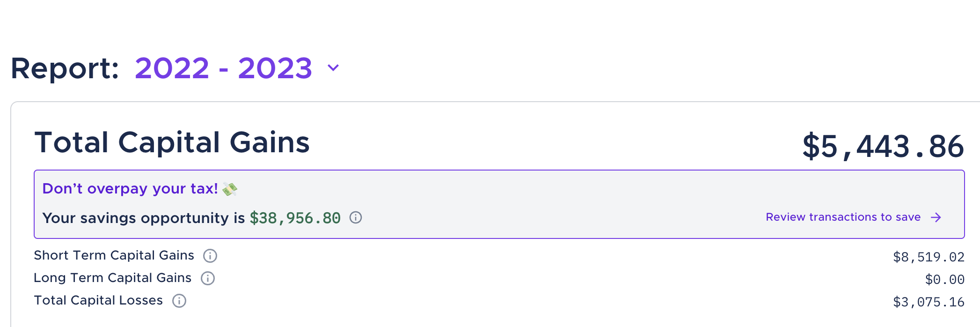980x327 pixels.
Task: Click the arrow icon after Review transactions
Action: [x=936, y=217]
